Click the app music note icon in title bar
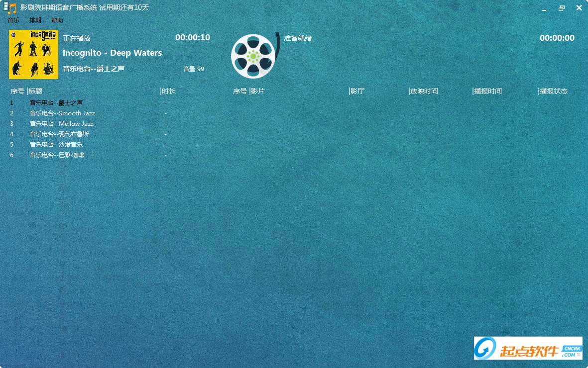Image resolution: width=588 pixels, height=368 pixels. 10,8
